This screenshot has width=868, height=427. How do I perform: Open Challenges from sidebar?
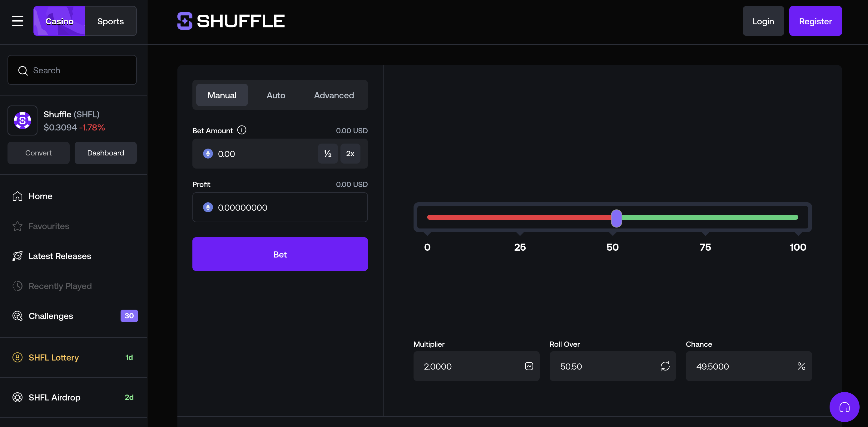click(73, 316)
